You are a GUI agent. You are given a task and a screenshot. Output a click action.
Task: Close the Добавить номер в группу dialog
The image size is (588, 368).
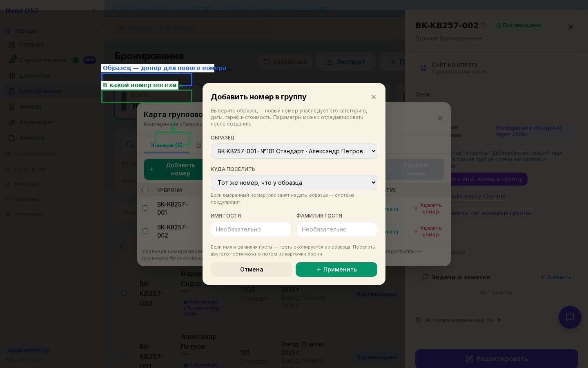(x=374, y=97)
